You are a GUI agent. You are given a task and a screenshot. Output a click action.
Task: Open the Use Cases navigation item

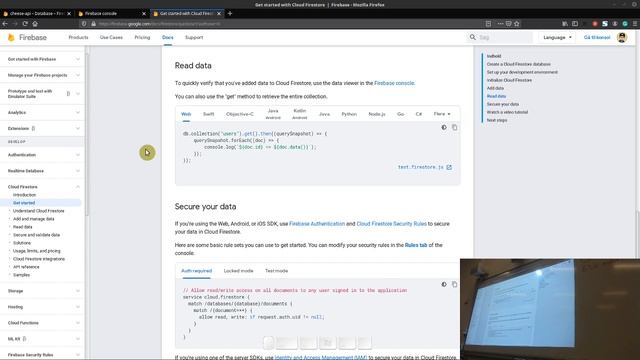pyautogui.click(x=111, y=37)
